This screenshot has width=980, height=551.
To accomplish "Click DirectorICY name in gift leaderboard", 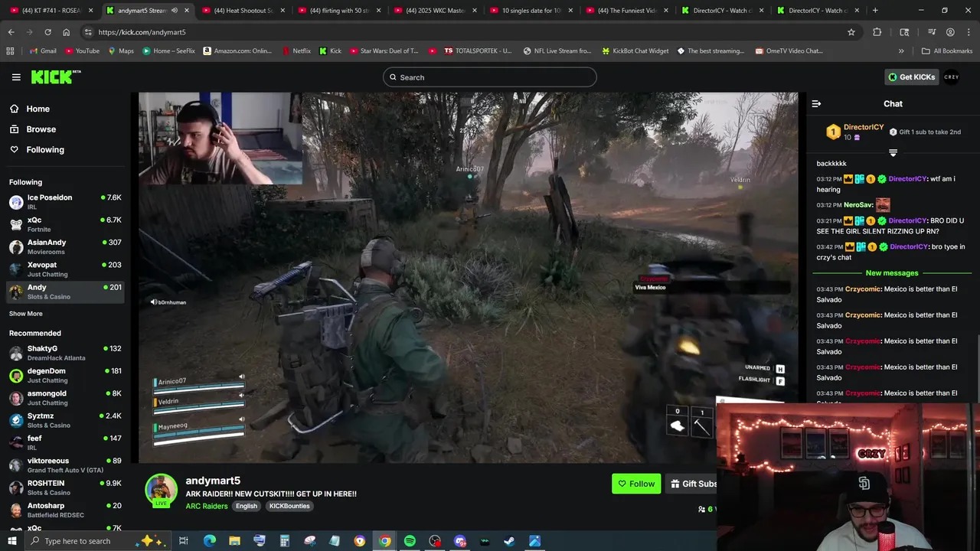I will click(864, 127).
